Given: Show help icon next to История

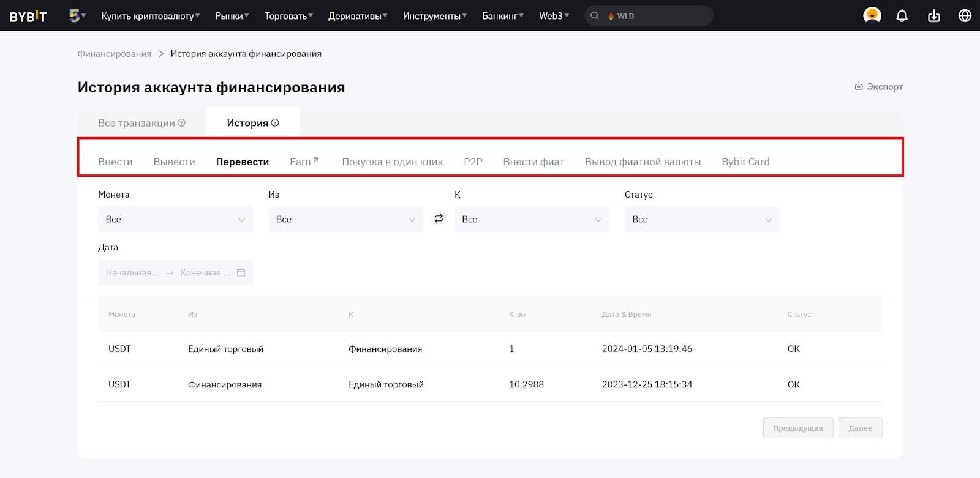Looking at the screenshot, I should pos(275,123).
